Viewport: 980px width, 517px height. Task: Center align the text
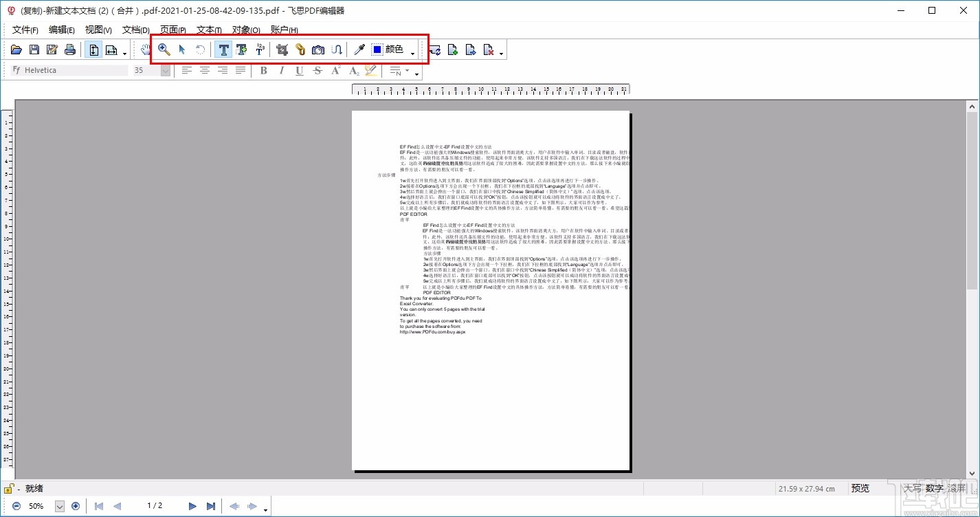pyautogui.click(x=204, y=70)
